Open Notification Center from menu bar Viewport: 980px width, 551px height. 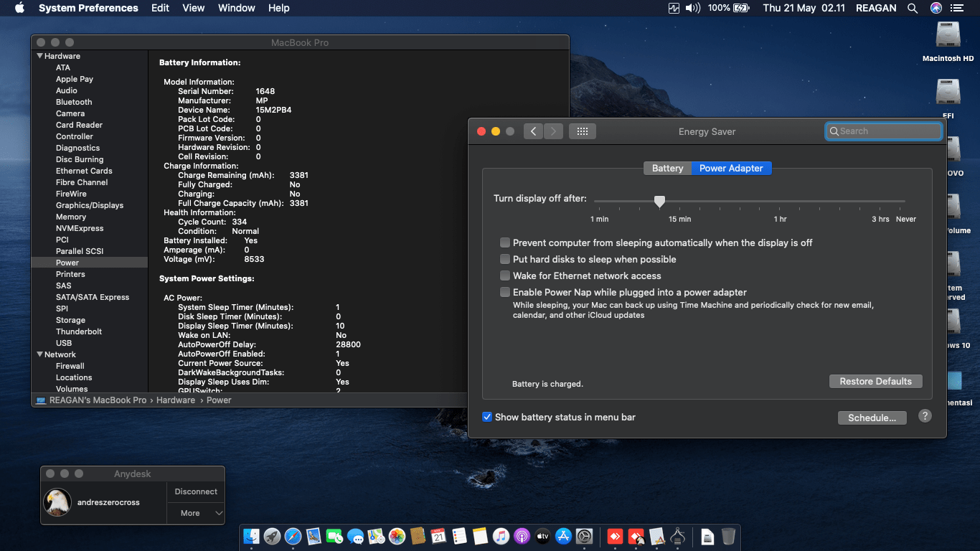coord(956,8)
